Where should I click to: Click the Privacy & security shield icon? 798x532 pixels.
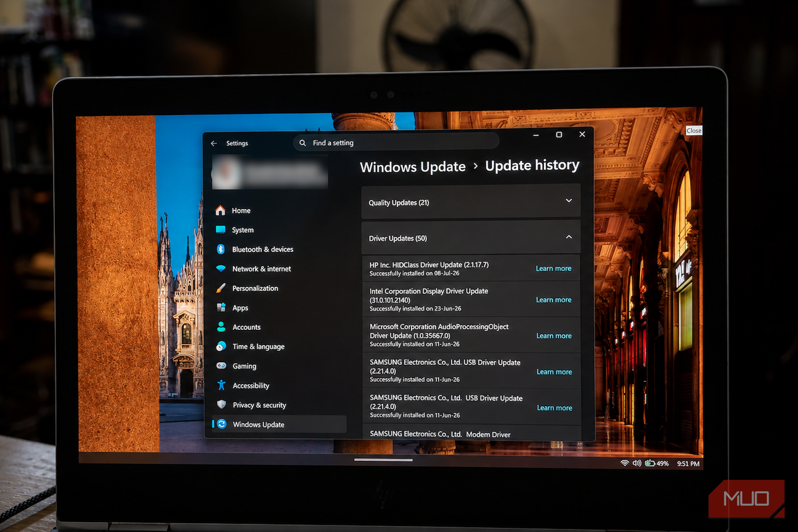222,404
